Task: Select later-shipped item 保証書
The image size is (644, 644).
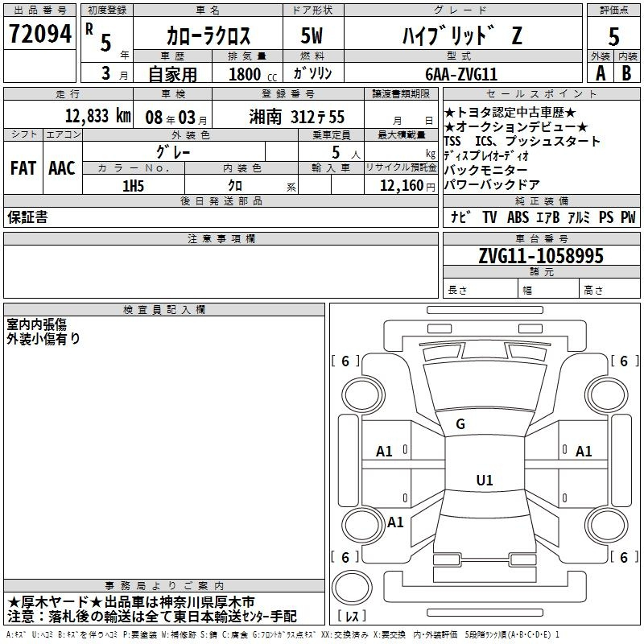Action: 27,217
